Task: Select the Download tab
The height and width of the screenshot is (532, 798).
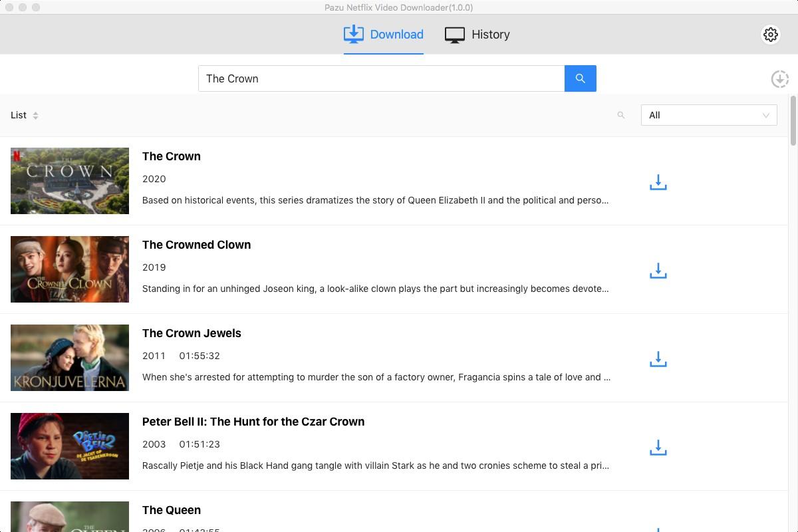Action: [383, 34]
